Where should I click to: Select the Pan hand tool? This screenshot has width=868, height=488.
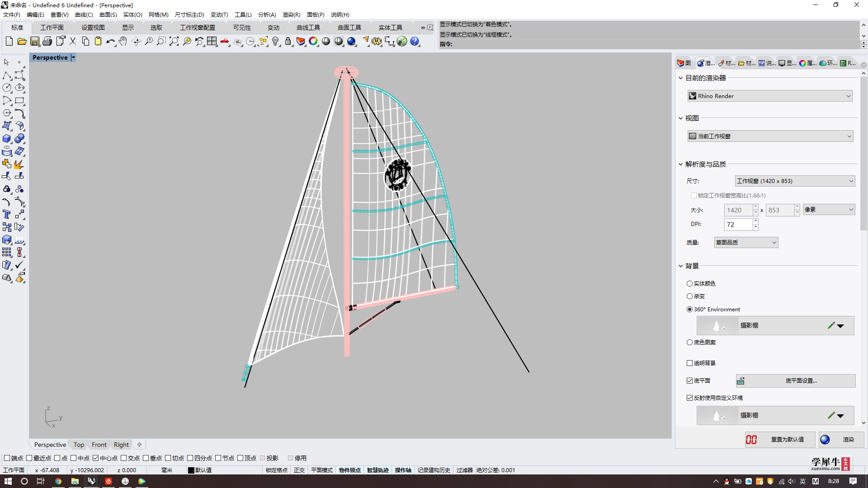[x=123, y=42]
